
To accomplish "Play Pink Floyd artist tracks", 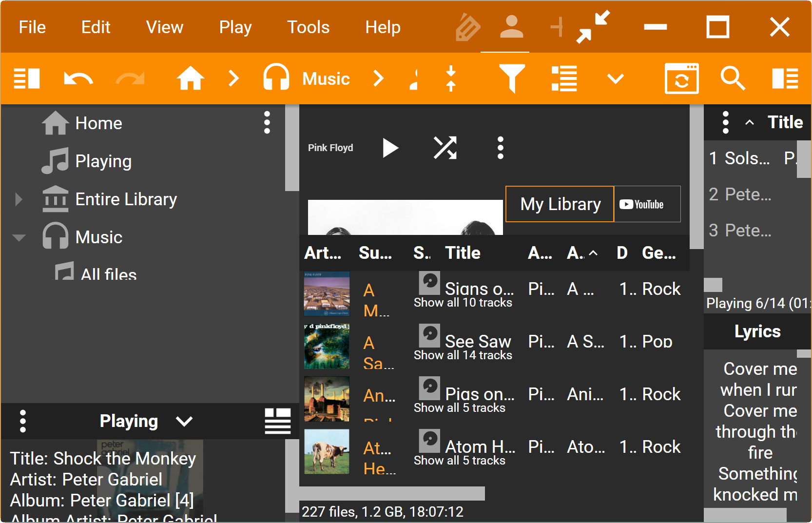I will [390, 148].
